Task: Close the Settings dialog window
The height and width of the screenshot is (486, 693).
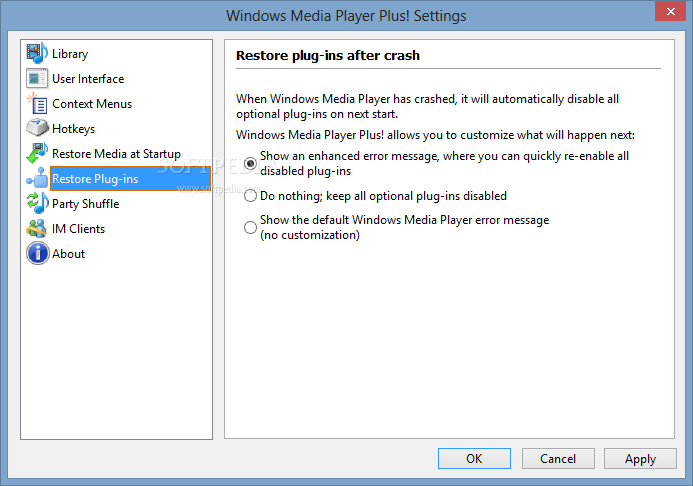Action: tap(670, 11)
